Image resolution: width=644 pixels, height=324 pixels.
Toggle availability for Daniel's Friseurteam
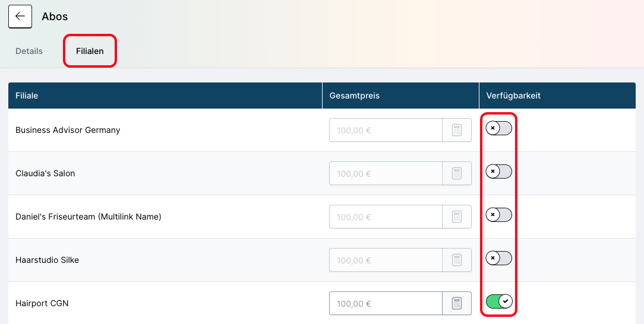pyautogui.click(x=498, y=215)
